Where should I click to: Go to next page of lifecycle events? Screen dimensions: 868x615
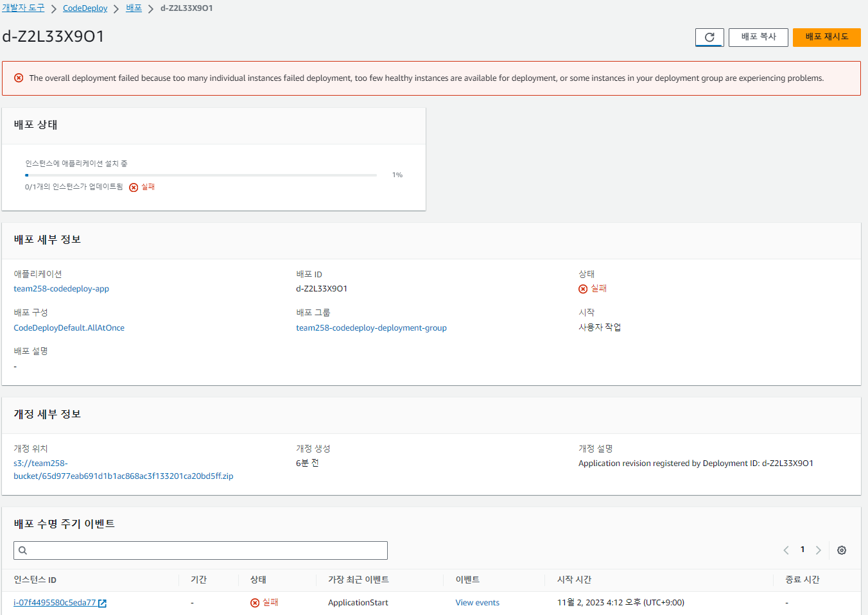click(819, 550)
